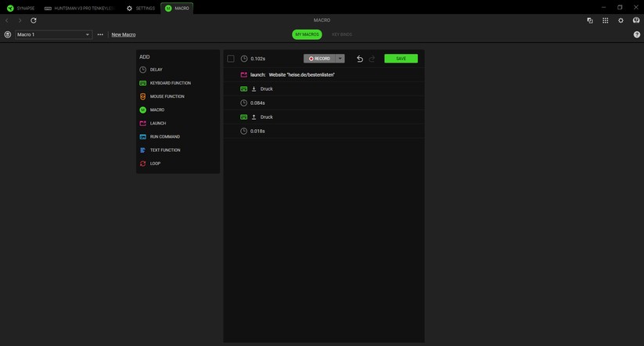Click the undo arrow icon

click(360, 59)
